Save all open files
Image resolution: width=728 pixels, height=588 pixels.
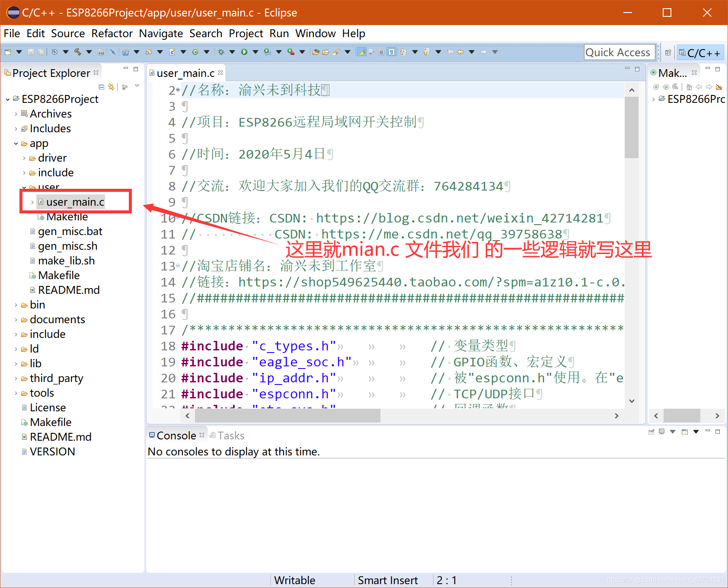point(40,52)
